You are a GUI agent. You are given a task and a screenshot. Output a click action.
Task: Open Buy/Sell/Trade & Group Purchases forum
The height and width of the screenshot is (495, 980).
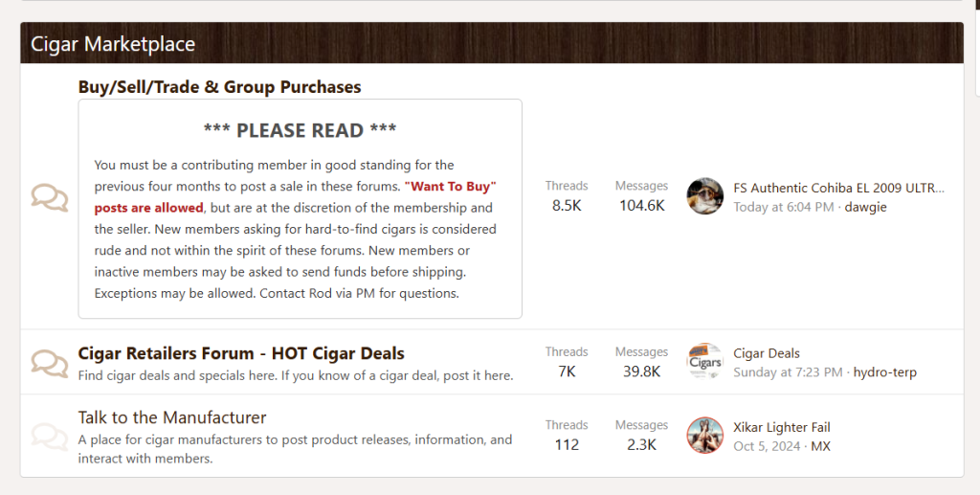[x=219, y=87]
